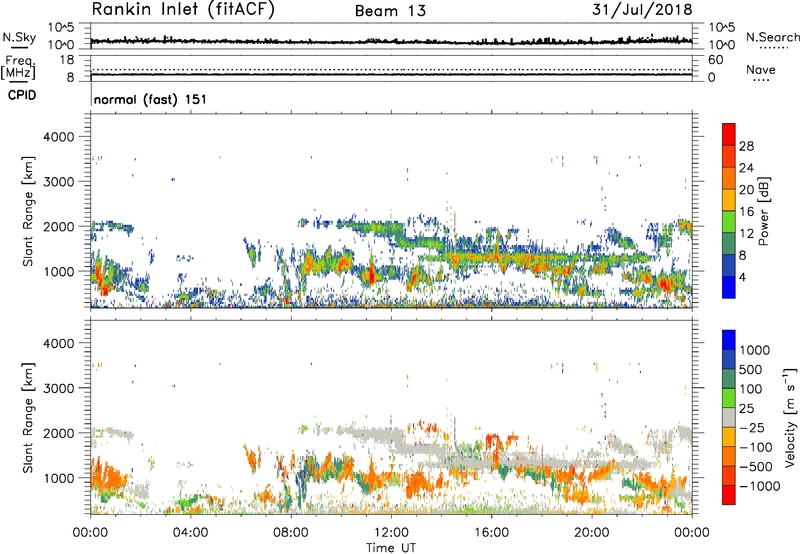This screenshot has height=554, width=800.
Task: Click the '2000' tick on velocity panel
Action: tap(58, 433)
